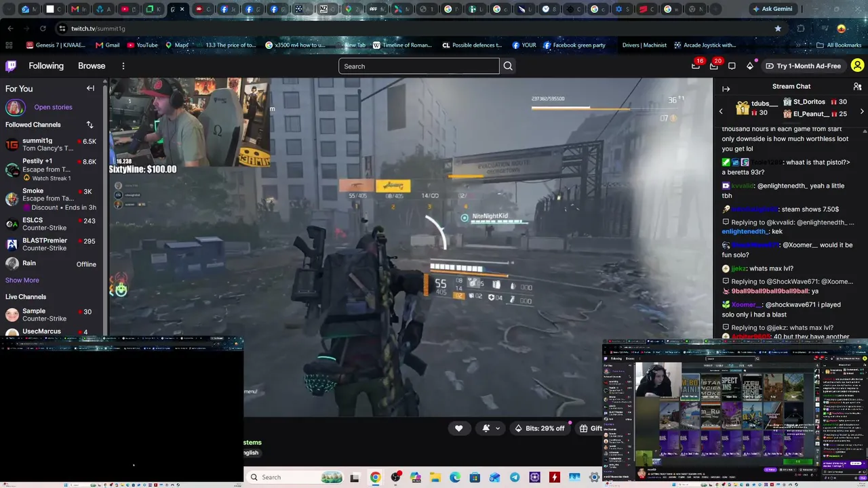Click the Follow heart button
Viewport: 868px width, 488px height.
[458, 428]
